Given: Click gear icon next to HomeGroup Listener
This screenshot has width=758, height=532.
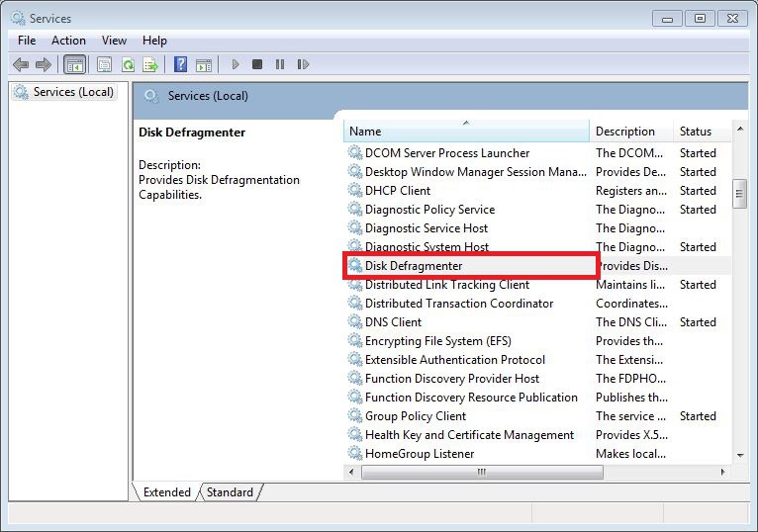Looking at the screenshot, I should coord(355,453).
